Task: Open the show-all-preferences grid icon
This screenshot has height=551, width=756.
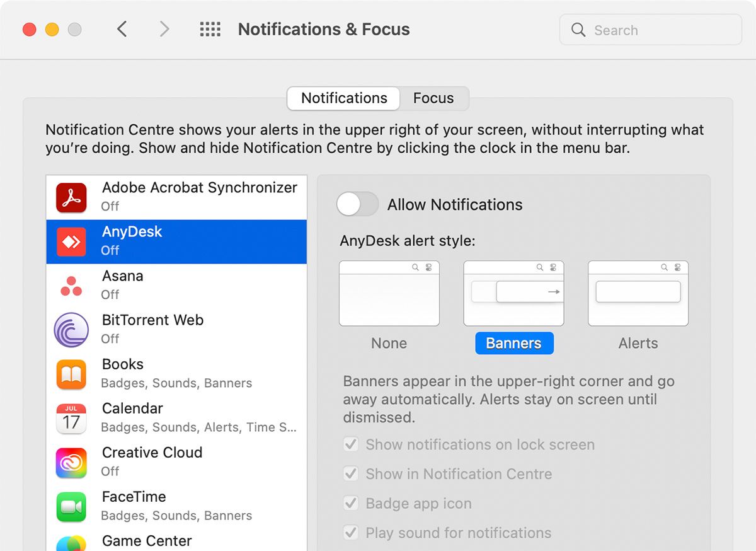Action: tap(210, 29)
